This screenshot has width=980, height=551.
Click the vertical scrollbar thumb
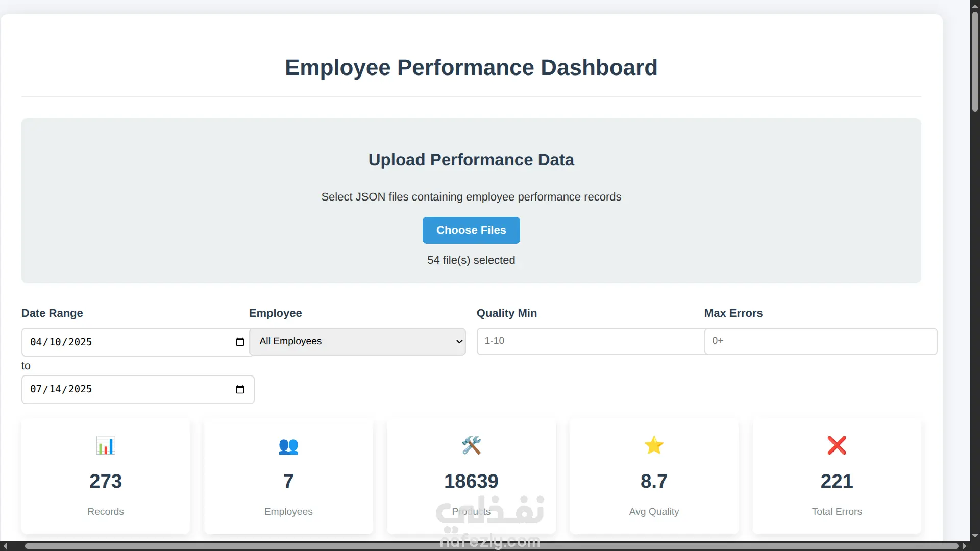[975, 61]
